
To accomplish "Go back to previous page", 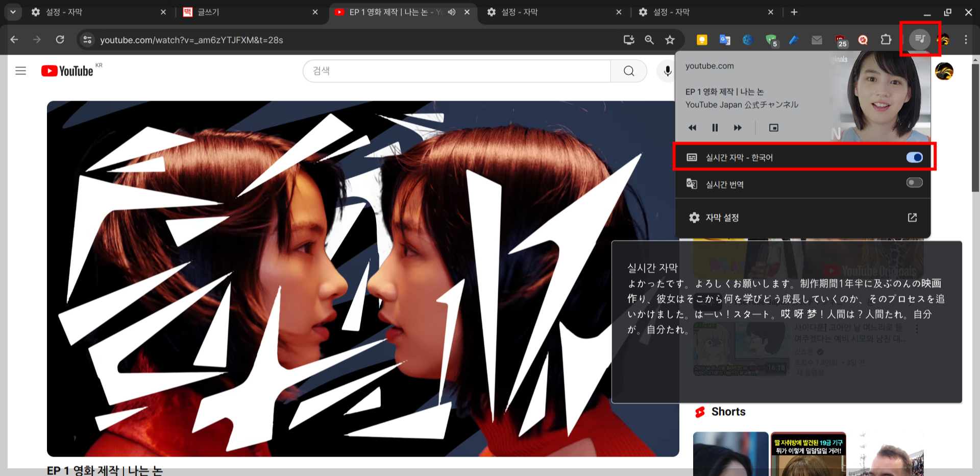I will coord(14,39).
